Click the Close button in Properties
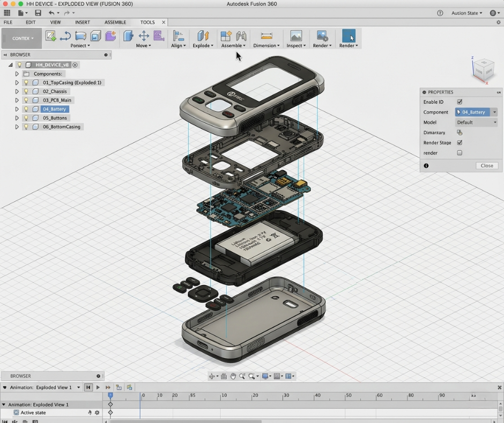Screen dimensions: 504x423 tap(487, 165)
